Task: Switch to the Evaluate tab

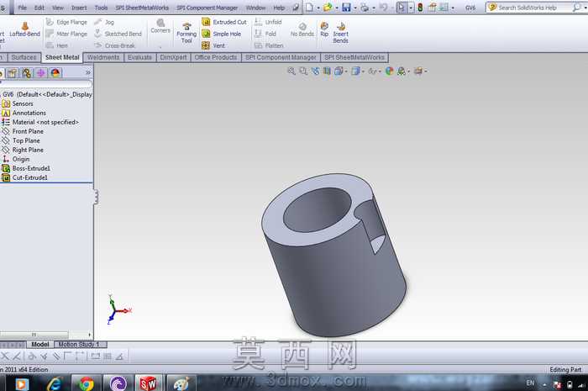Action: tap(139, 57)
